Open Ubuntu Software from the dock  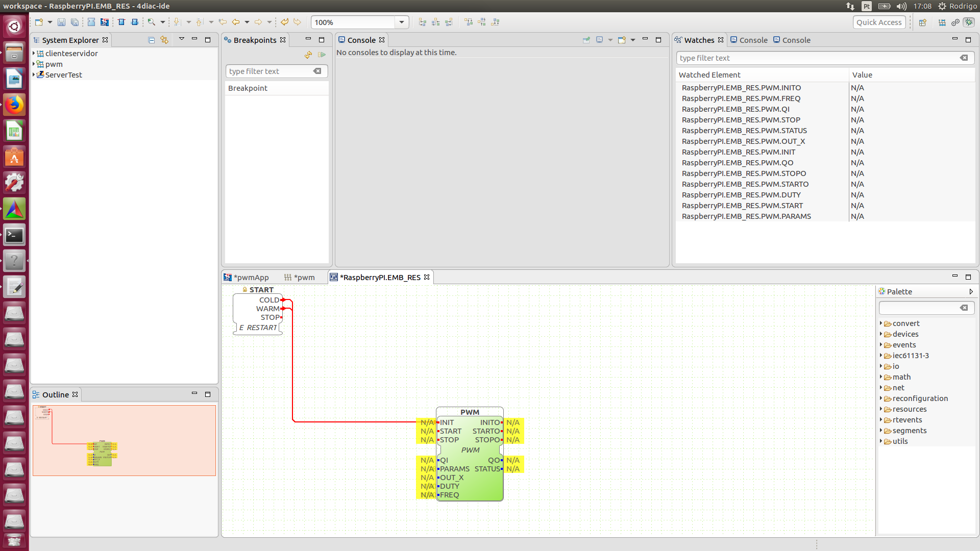[14, 157]
